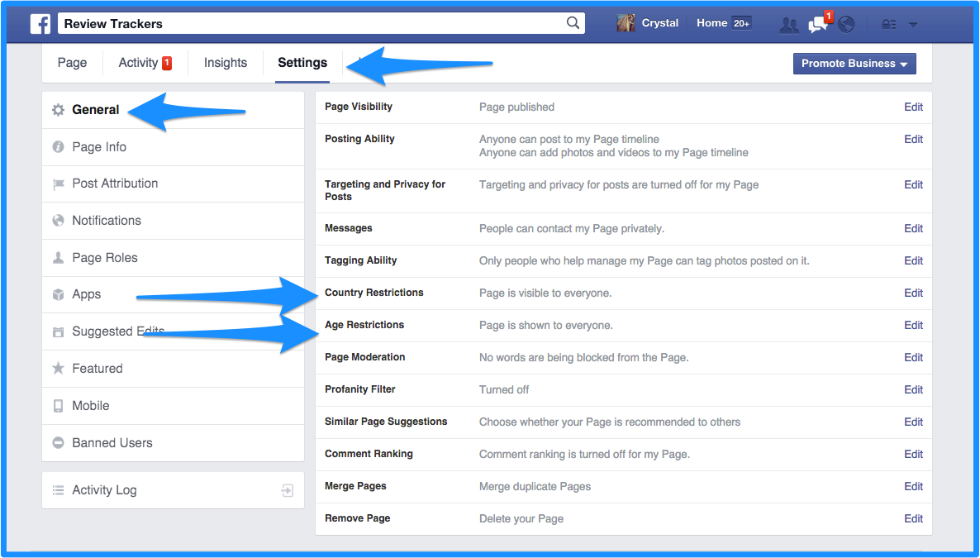Open Page Roles settings
This screenshot has width=980, height=558.
174,258
